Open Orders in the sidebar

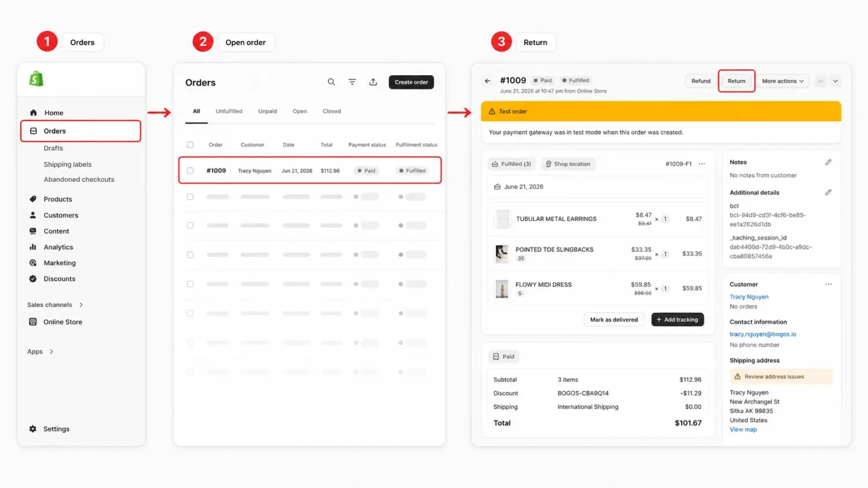tap(80, 131)
